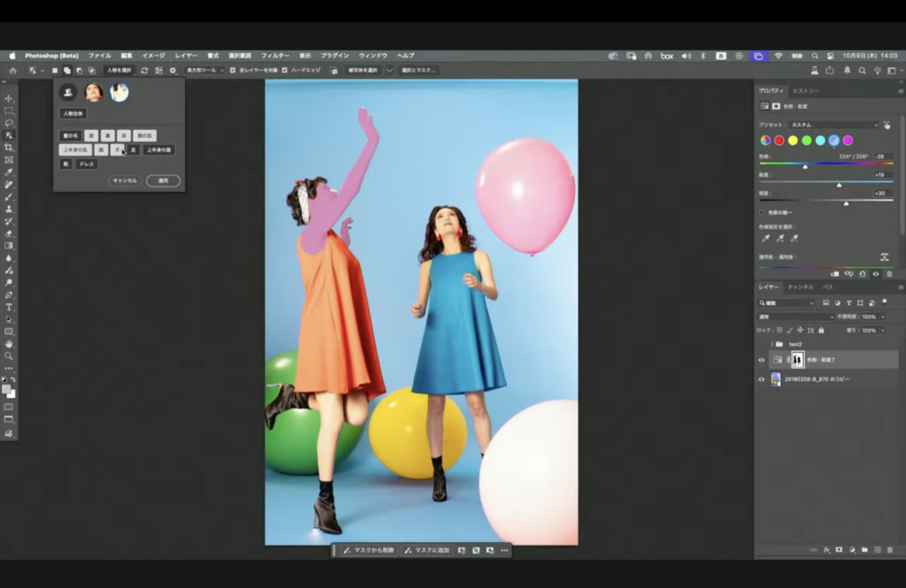Click the 適用 apply button
Image resolution: width=906 pixels, height=588 pixels.
[x=163, y=180]
